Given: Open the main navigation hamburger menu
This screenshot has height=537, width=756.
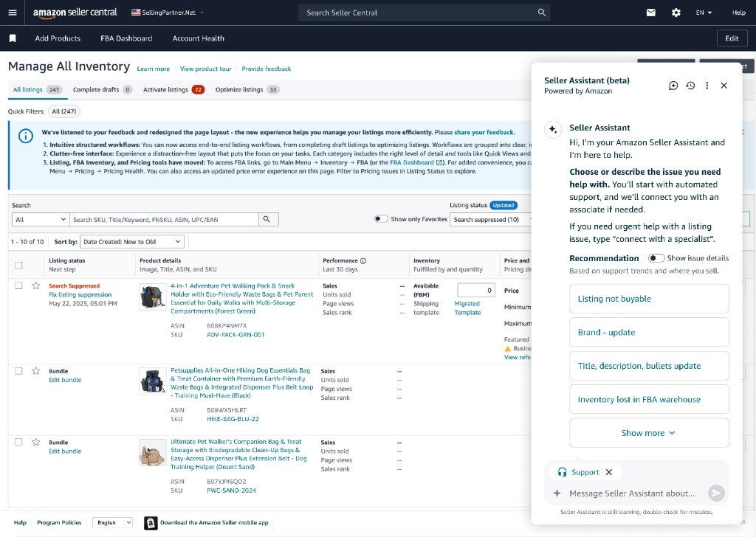Looking at the screenshot, I should [12, 12].
